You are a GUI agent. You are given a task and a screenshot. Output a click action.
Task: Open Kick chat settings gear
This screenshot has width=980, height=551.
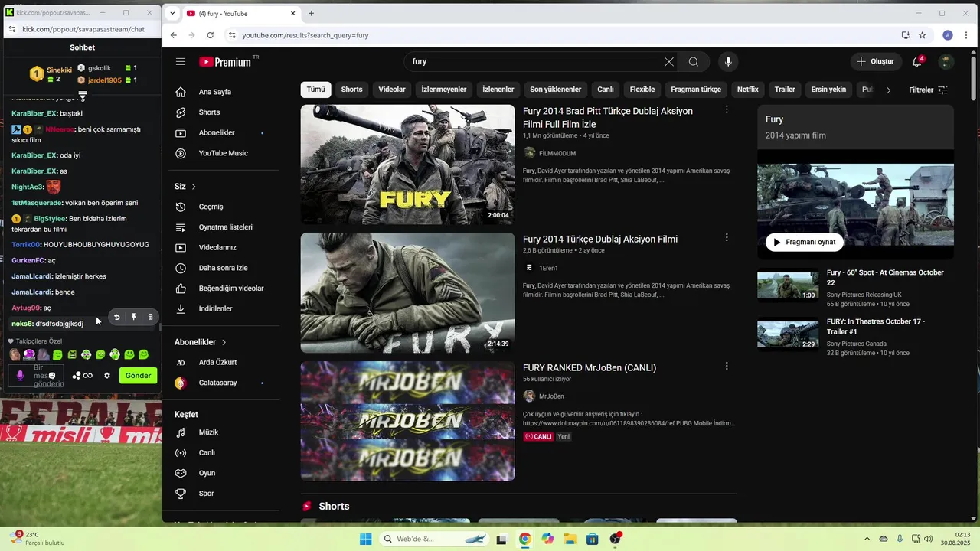click(x=107, y=376)
